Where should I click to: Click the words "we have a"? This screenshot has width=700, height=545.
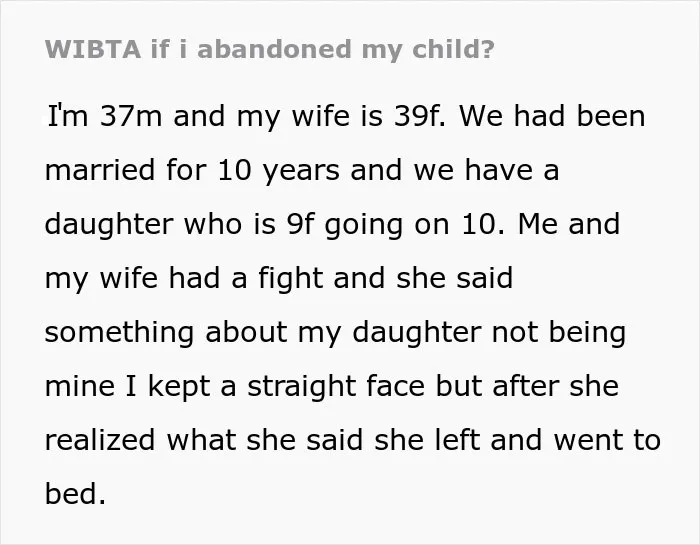coord(486,171)
